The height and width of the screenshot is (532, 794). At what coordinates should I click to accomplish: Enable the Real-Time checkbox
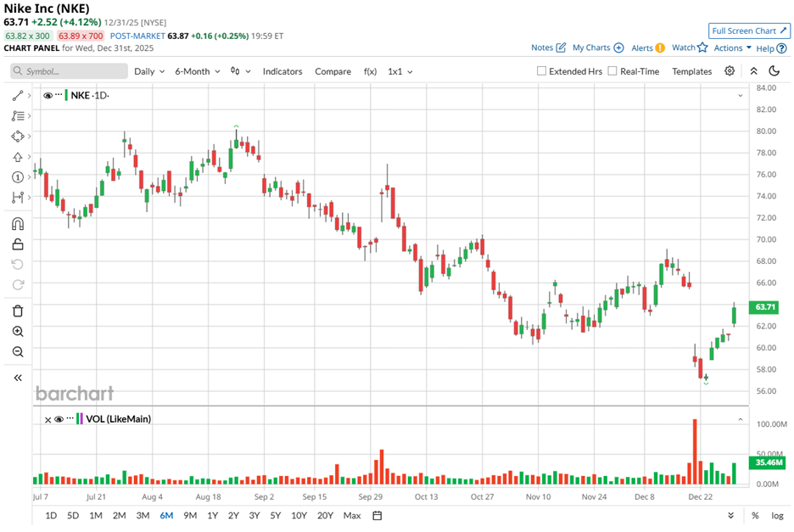612,71
